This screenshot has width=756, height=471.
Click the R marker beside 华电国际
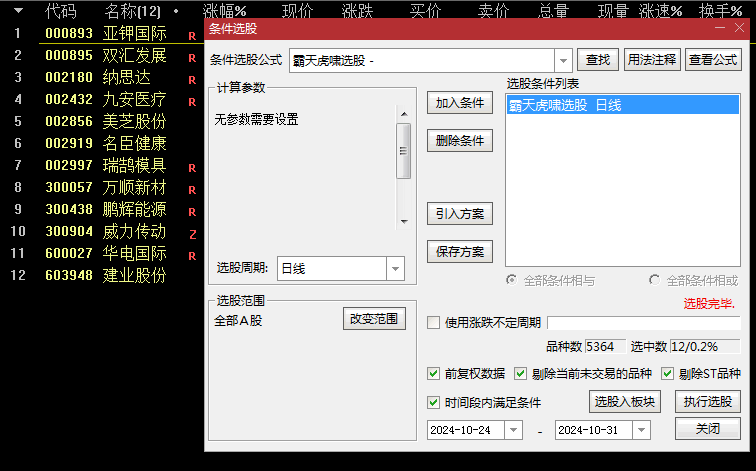[x=192, y=256]
